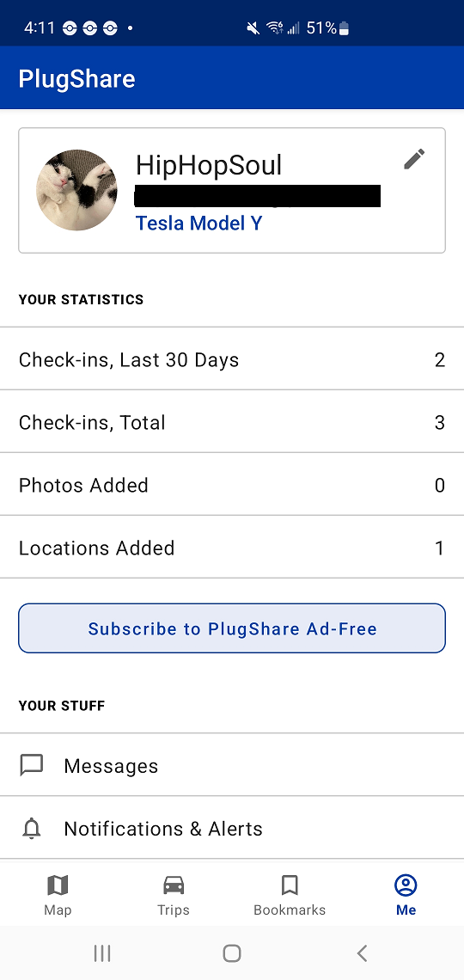Image resolution: width=464 pixels, height=980 pixels.
Task: Select the Locations Added row
Action: (232, 548)
